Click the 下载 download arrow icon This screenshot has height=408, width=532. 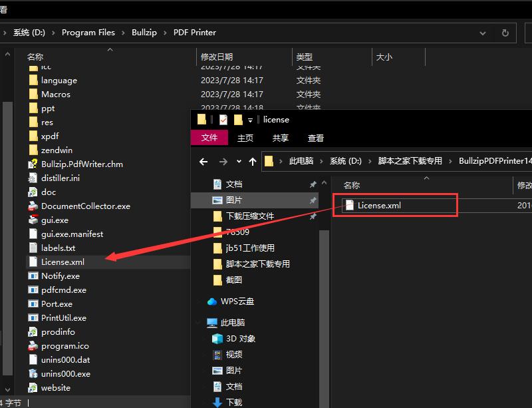pyautogui.click(x=217, y=402)
